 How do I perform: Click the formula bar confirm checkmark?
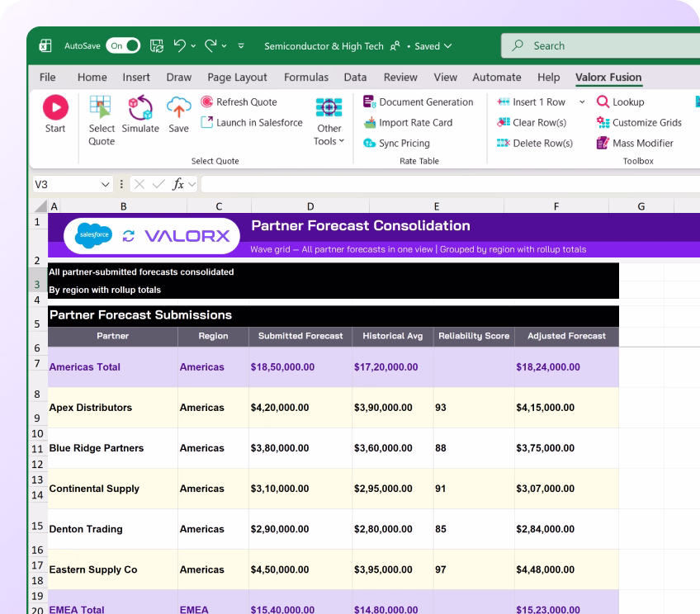click(158, 184)
